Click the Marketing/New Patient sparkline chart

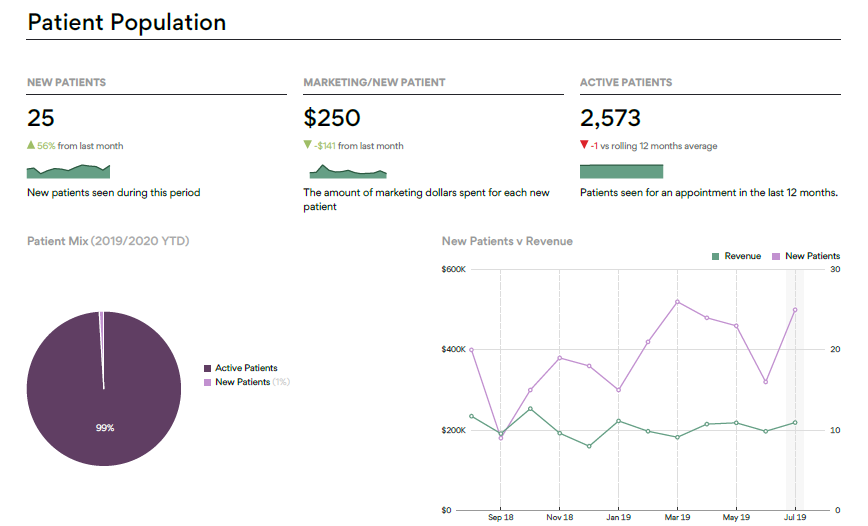click(344, 172)
